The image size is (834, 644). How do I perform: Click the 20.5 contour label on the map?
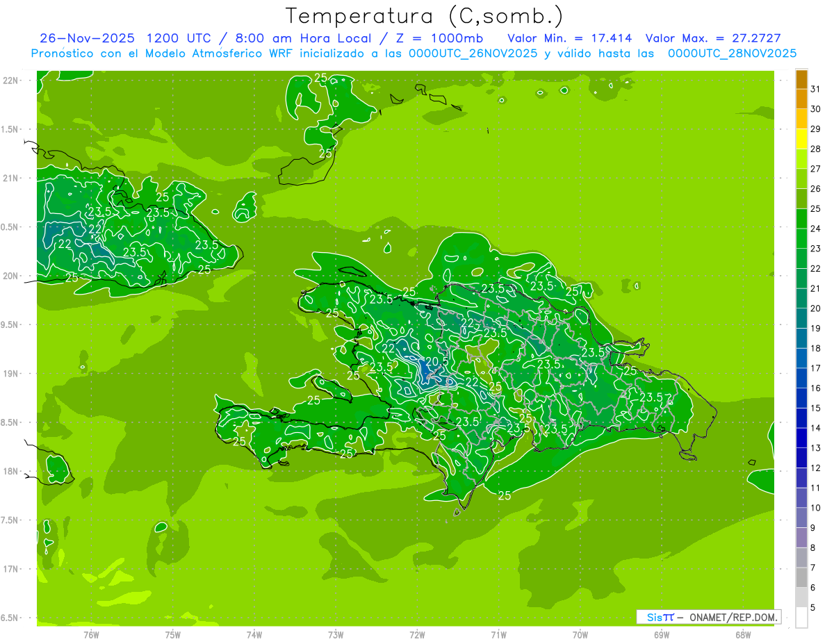coord(436,361)
